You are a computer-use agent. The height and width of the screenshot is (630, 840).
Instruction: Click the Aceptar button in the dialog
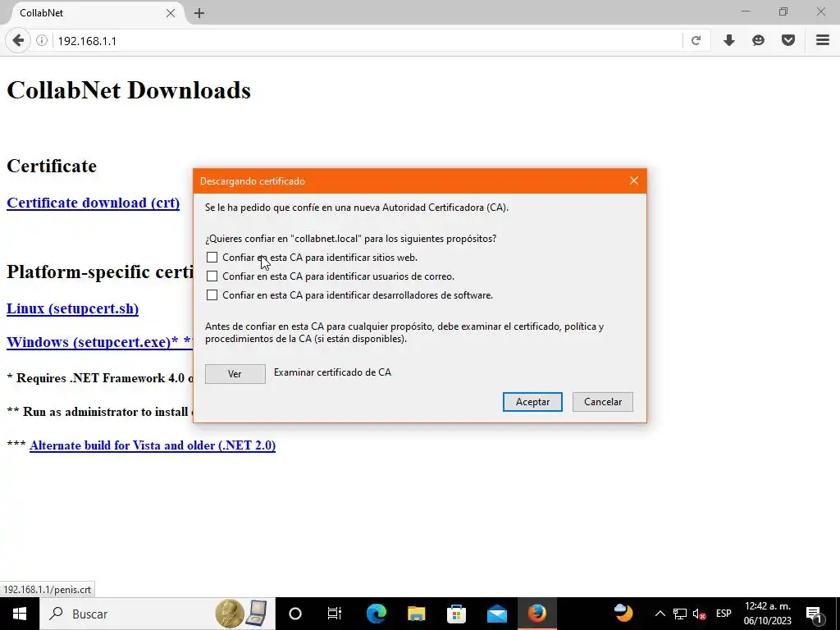(x=532, y=402)
